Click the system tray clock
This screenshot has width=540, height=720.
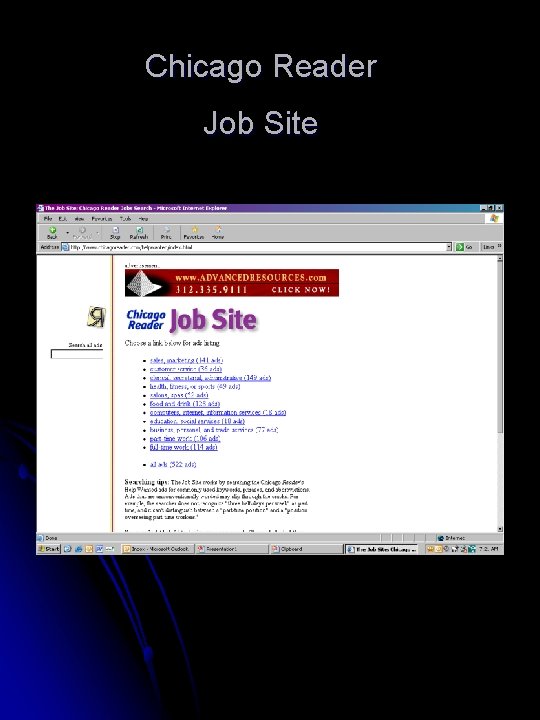[489, 549]
